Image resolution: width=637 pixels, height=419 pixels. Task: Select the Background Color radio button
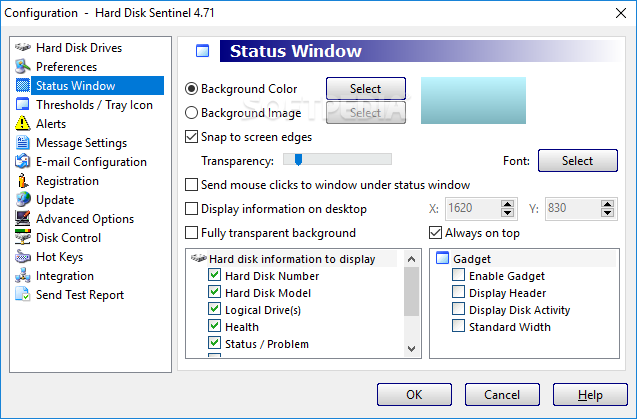coord(191,89)
